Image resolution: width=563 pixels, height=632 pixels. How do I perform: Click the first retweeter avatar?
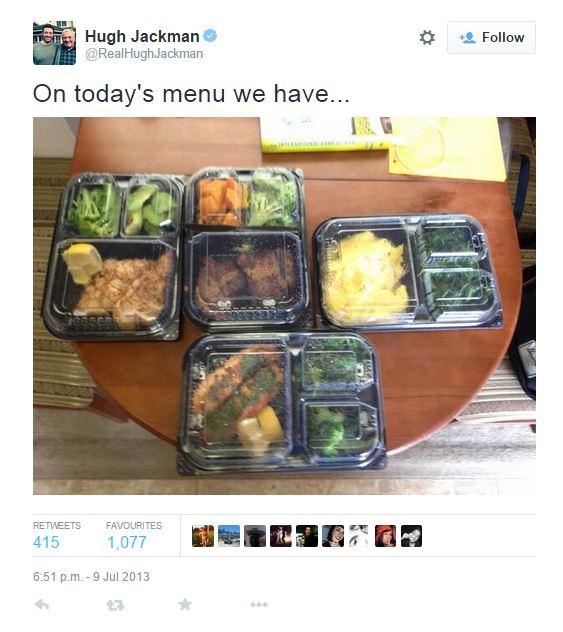[x=203, y=536]
